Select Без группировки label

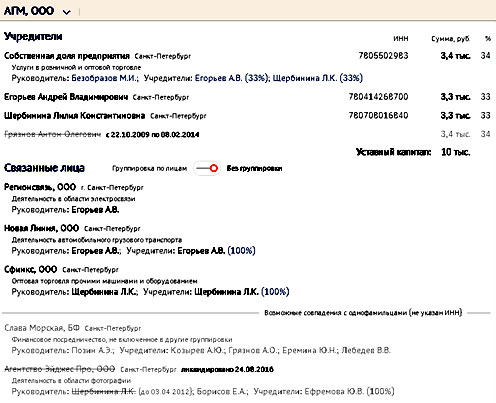[x=254, y=169]
